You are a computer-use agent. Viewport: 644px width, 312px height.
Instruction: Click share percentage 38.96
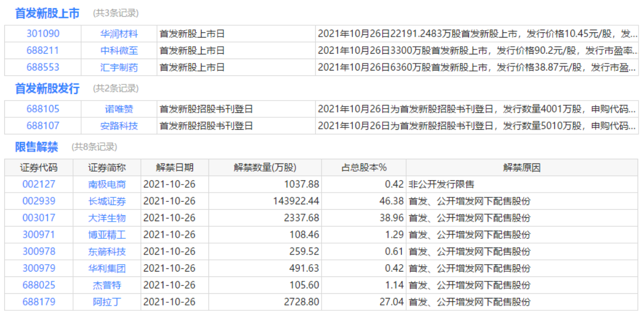point(392,218)
